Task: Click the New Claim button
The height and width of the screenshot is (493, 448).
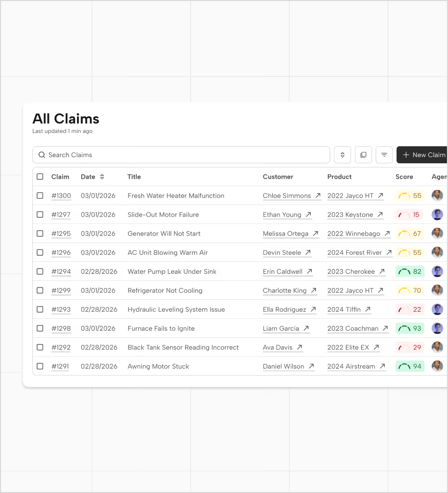Action: [x=422, y=155]
